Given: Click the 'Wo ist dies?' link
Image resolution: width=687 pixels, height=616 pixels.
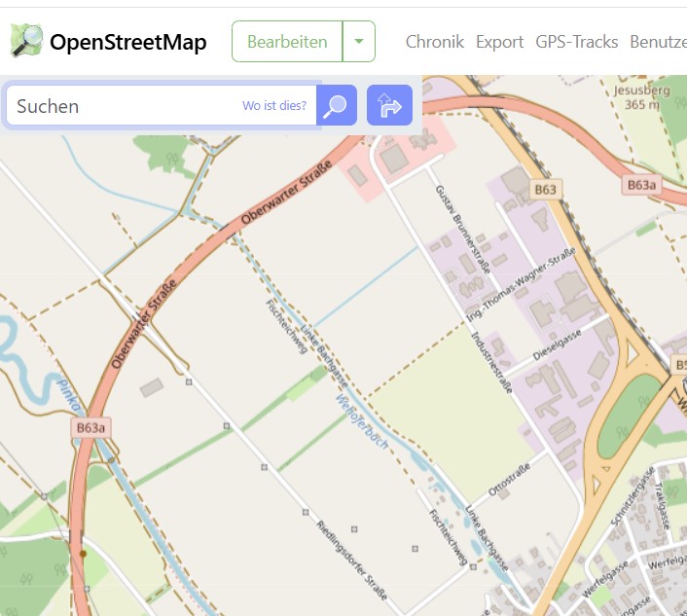Looking at the screenshot, I should 274,106.
